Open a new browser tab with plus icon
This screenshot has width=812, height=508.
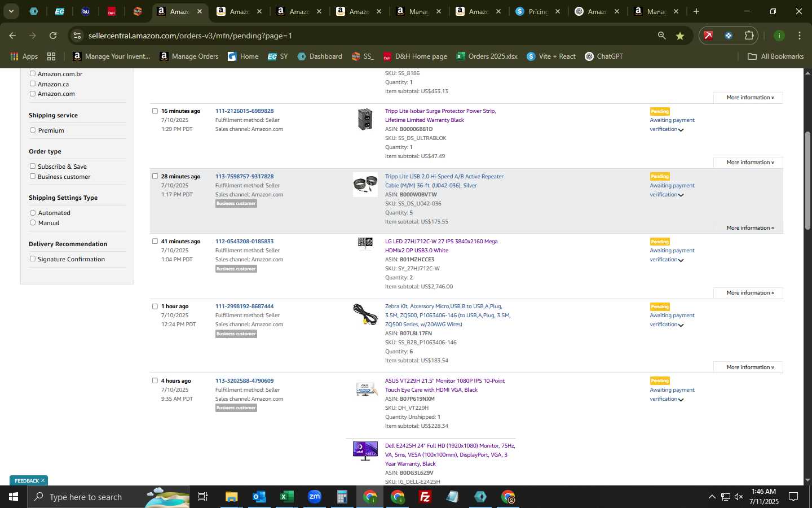pyautogui.click(x=696, y=11)
